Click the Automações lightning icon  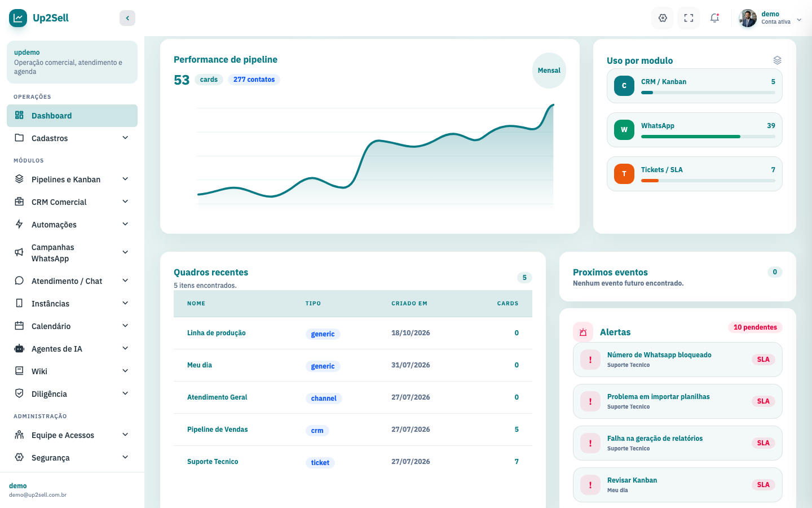[x=19, y=224]
